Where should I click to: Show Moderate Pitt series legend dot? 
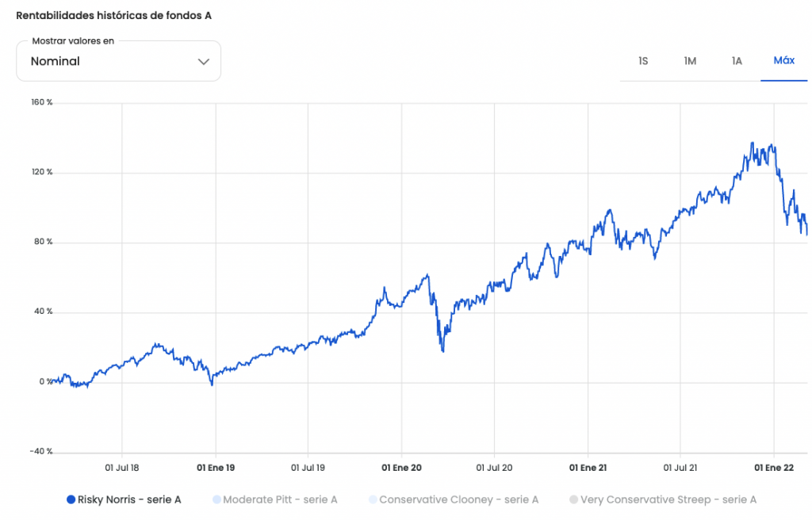point(216,500)
